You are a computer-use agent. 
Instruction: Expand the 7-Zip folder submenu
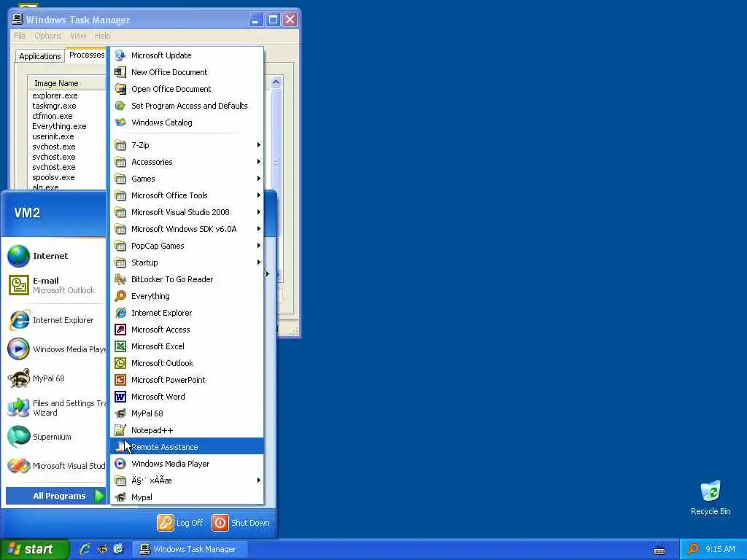click(x=187, y=145)
